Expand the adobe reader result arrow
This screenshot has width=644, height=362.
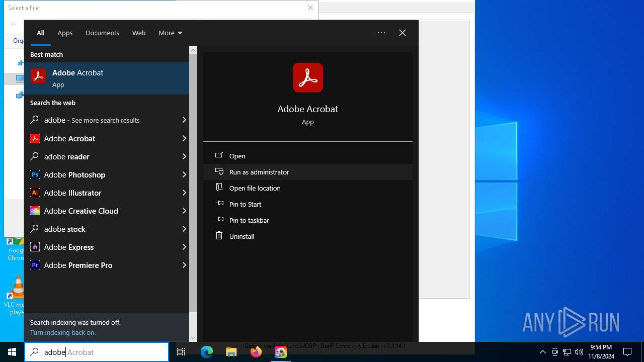184,156
